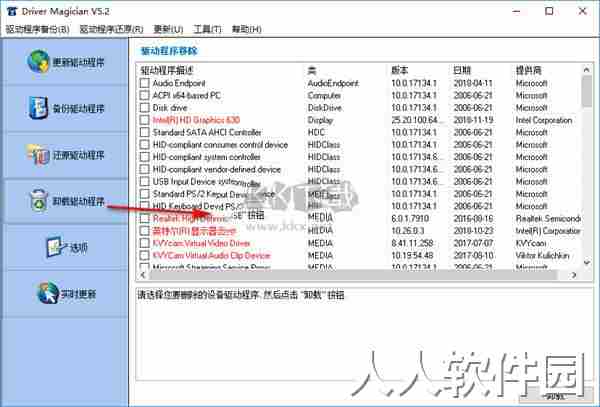This screenshot has height=407, width=600.
Task: Check HID-compliant vendor-defined device checkbox
Action: [x=144, y=169]
